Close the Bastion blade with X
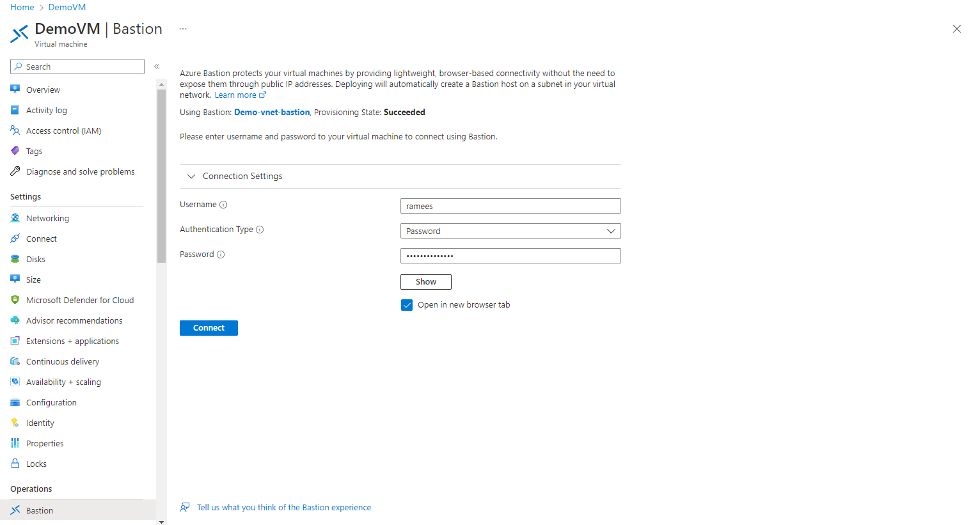980x525 pixels. tap(957, 29)
